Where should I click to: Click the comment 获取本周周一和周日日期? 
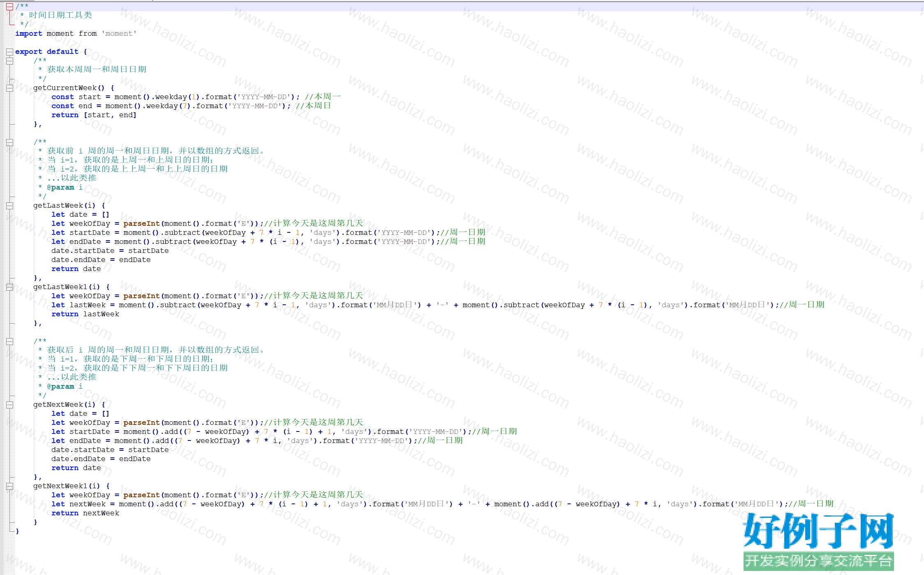tap(97, 70)
